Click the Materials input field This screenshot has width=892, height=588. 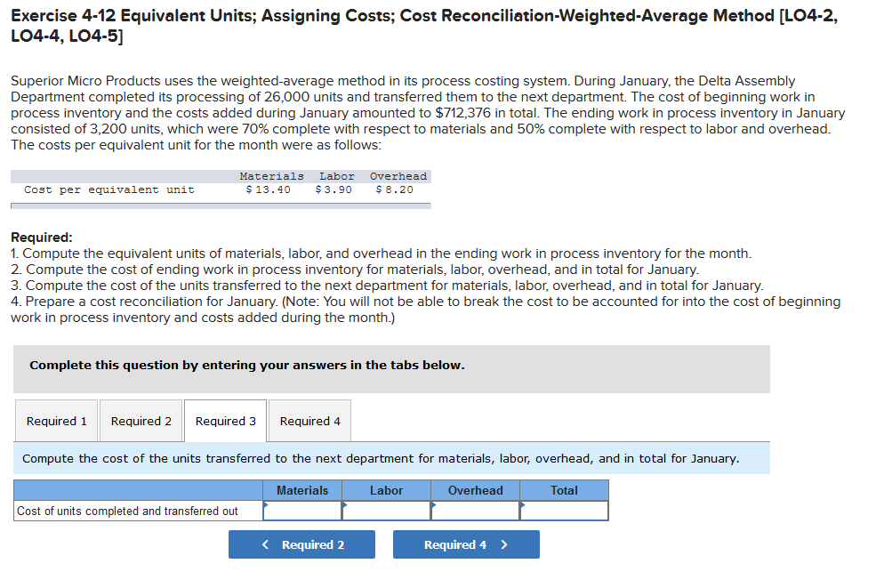click(x=304, y=511)
